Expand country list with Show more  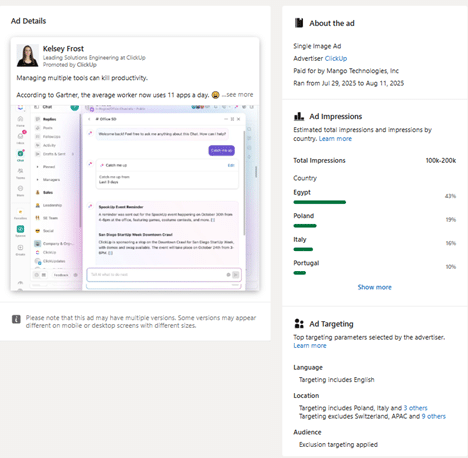[x=374, y=287]
